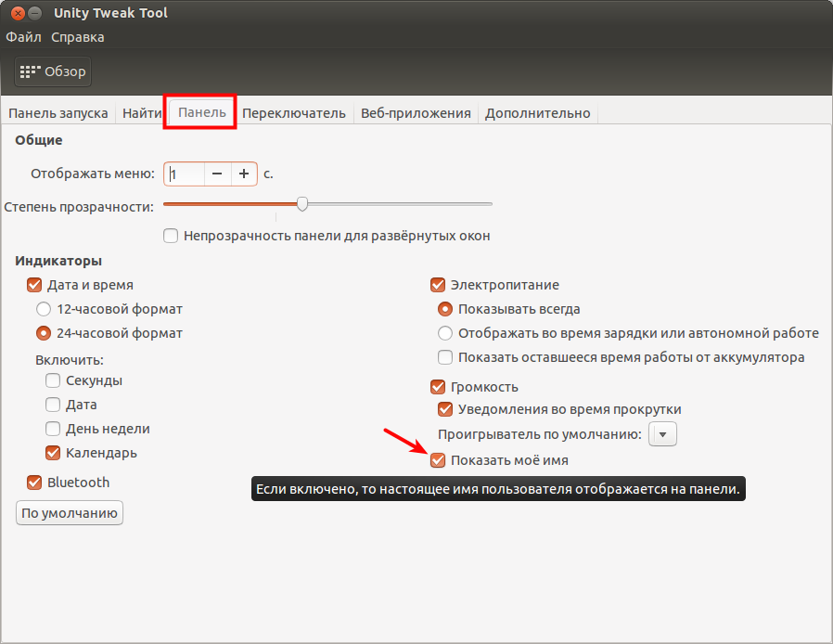Screen dimensions: 833x644
Task: Click the Отображать меню seconds field
Action: tap(184, 174)
